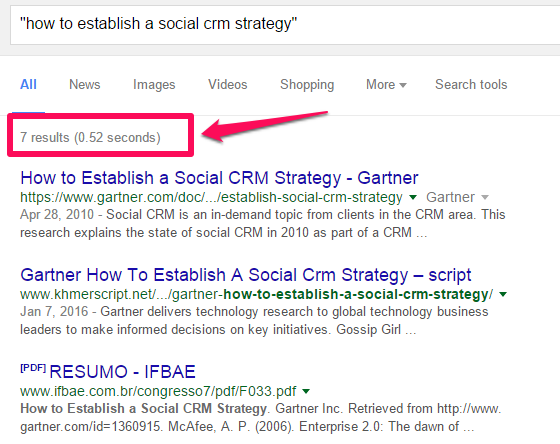Screen dimensions: 560x444
Task: Open the Videos results tab
Action: pyautogui.click(x=228, y=85)
